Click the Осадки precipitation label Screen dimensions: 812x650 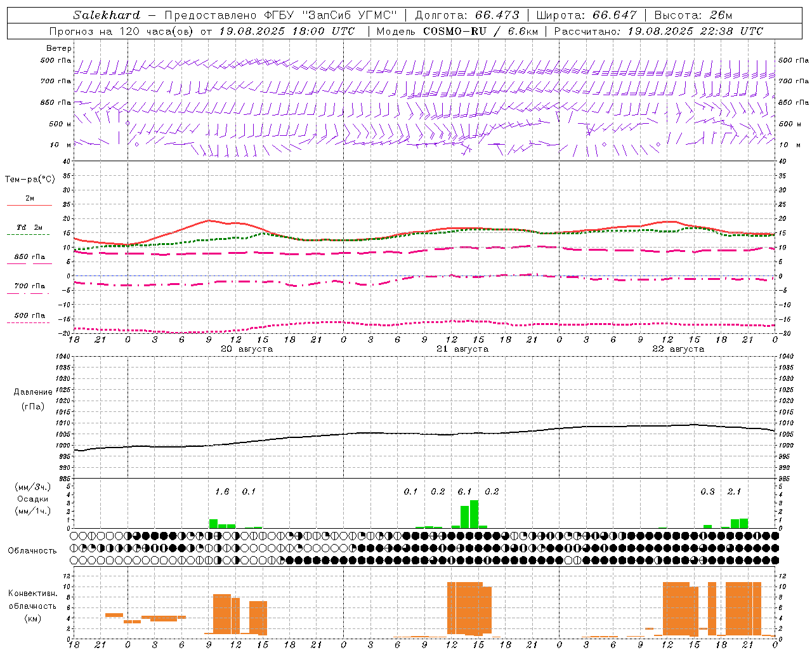(x=32, y=499)
